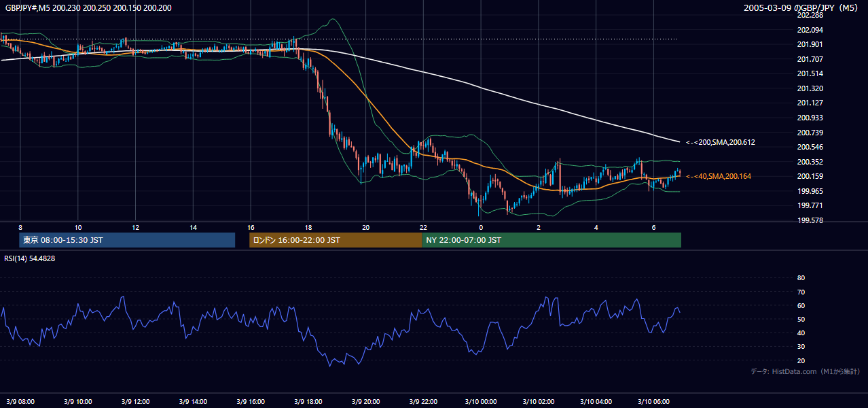Click the RSI scale value 70

(x=801, y=292)
